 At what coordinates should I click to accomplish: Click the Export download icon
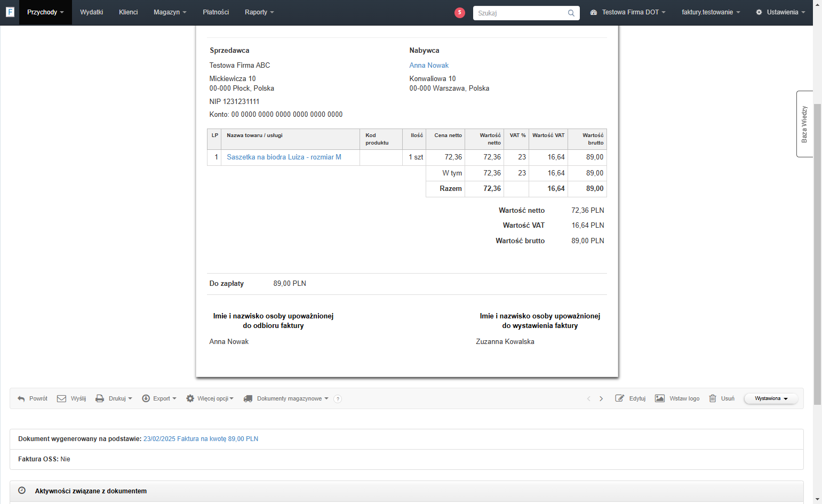point(146,398)
